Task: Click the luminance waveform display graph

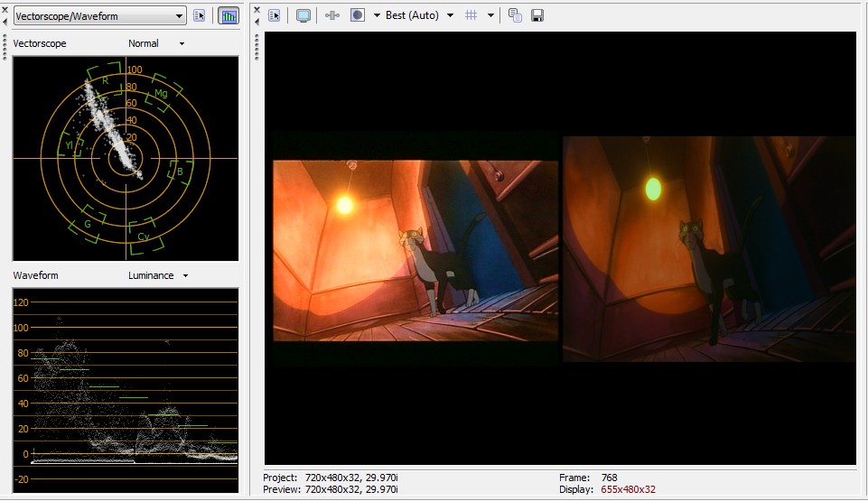Action: coord(126,390)
